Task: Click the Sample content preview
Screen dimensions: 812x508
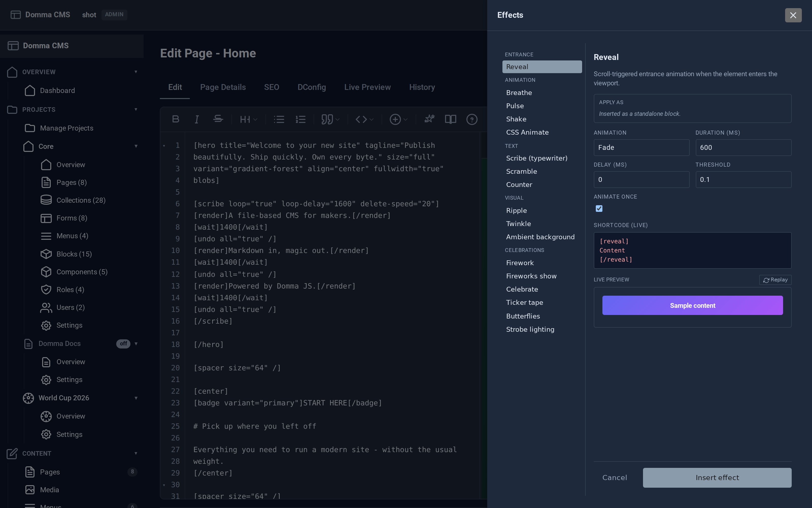Action: coord(692,305)
